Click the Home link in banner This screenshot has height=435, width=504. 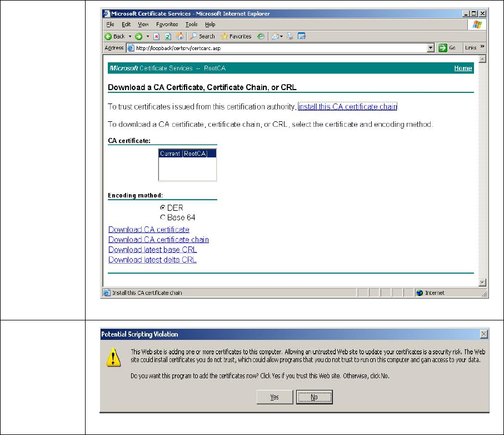pyautogui.click(x=463, y=68)
